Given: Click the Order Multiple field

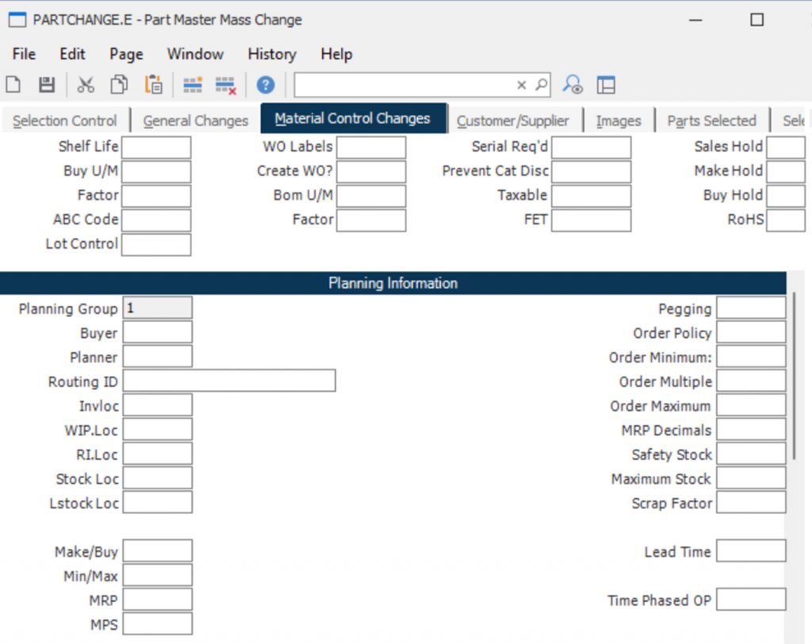Looking at the screenshot, I should click(x=752, y=381).
